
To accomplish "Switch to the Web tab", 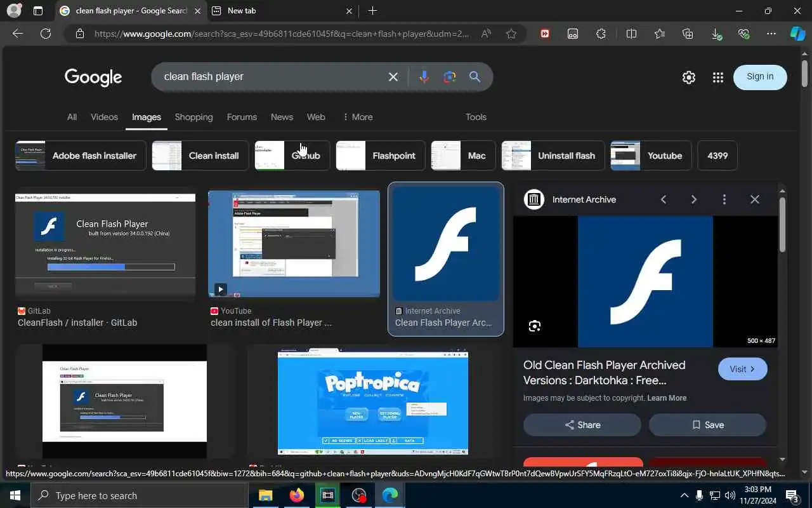I will pyautogui.click(x=316, y=117).
